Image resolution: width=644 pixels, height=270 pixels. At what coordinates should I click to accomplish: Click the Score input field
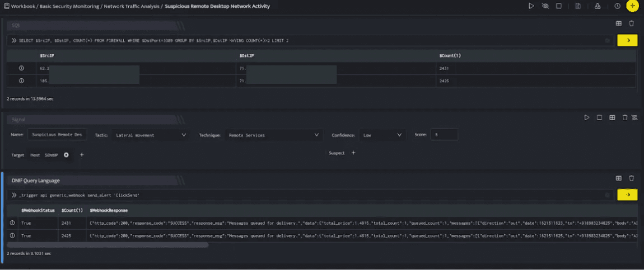[444, 134]
